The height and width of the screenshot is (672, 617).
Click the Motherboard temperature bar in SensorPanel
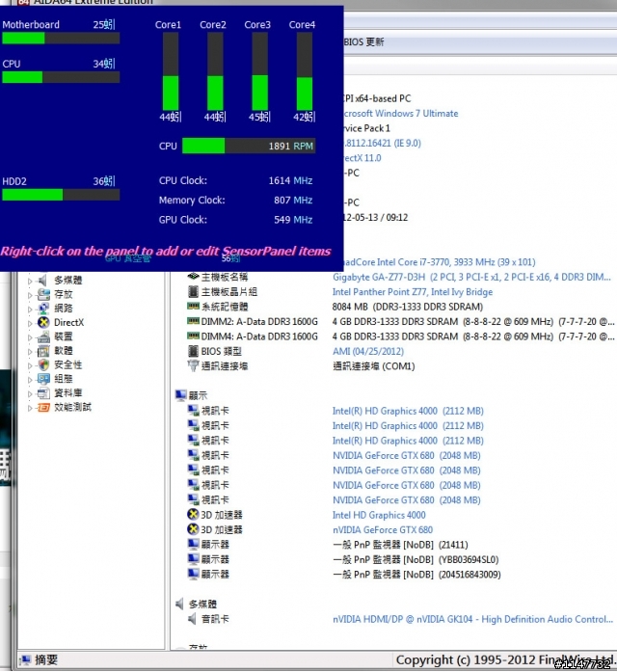[61, 38]
